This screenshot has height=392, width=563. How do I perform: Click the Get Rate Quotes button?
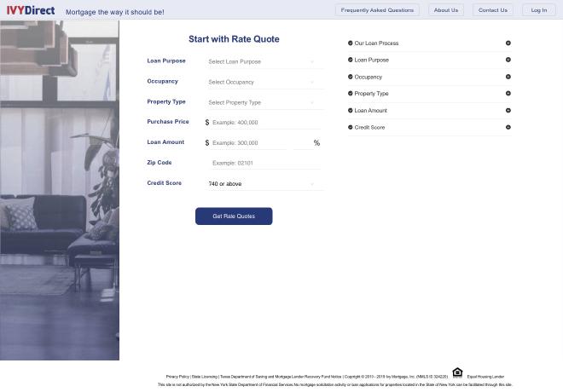234,216
